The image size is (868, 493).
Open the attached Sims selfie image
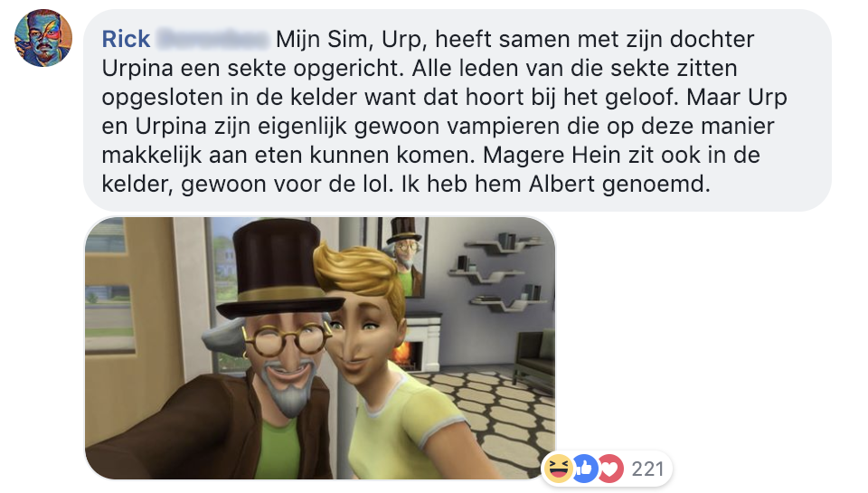coord(320,348)
